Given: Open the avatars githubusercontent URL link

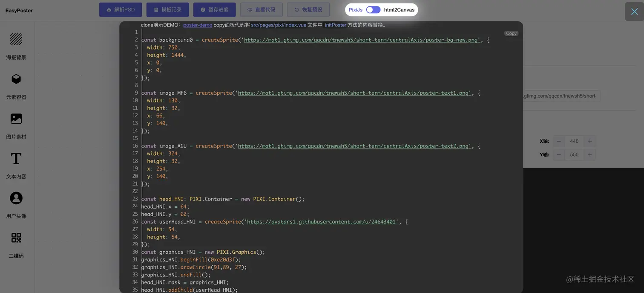Looking at the screenshot, I should tap(322, 222).
